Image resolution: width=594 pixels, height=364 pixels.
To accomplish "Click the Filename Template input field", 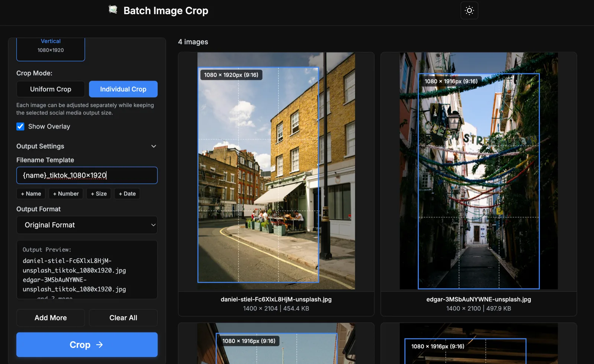I will click(87, 175).
